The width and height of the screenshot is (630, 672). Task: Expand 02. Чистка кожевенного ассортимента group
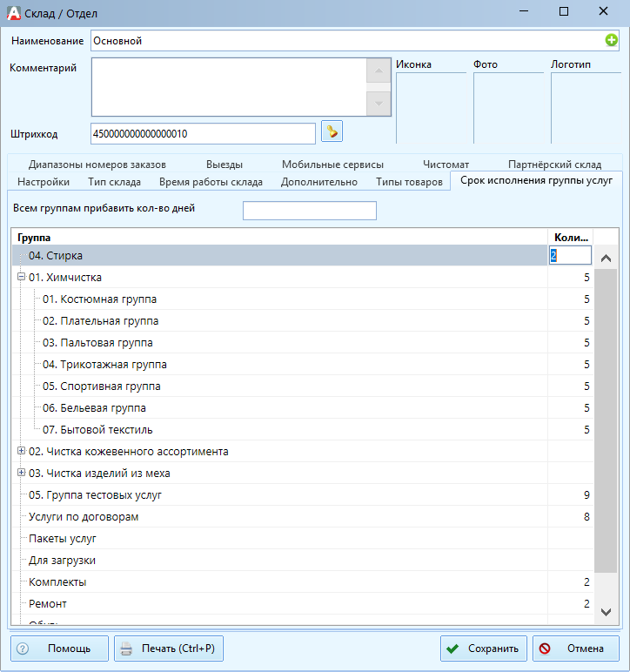21,451
